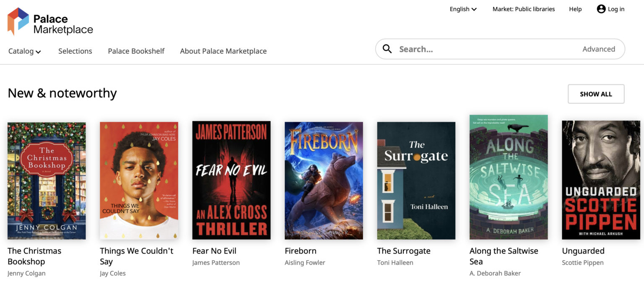Click the Fireborn cover image
The height and width of the screenshot is (288, 644).
tap(324, 181)
